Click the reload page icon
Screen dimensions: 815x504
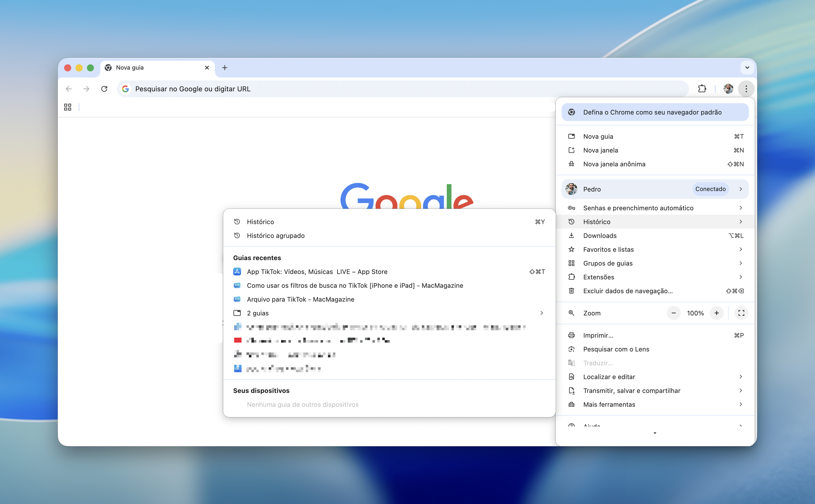click(104, 89)
